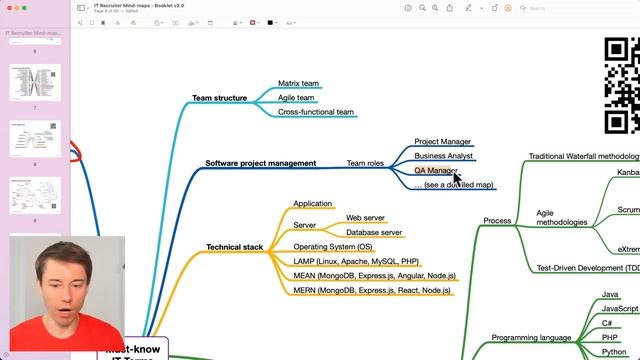Open the Inspector info button

tap(408, 8)
